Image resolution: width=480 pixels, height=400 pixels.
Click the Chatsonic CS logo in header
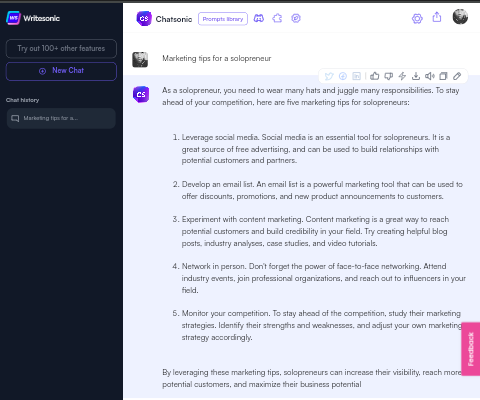coord(144,19)
